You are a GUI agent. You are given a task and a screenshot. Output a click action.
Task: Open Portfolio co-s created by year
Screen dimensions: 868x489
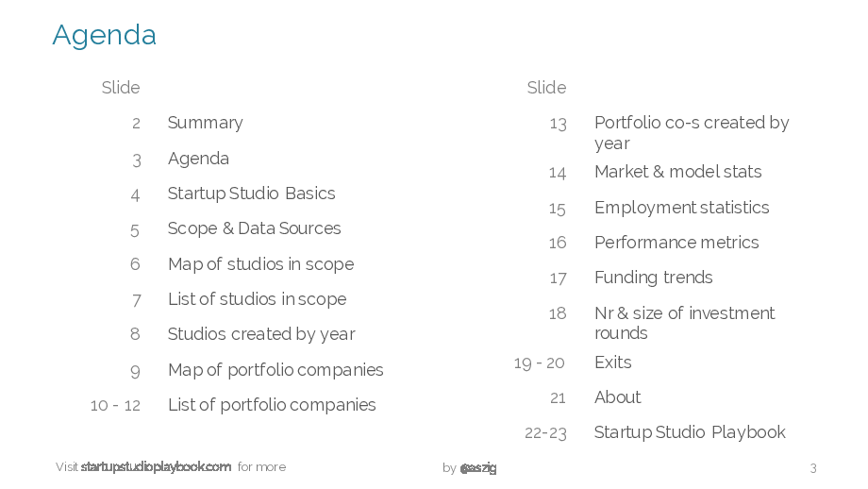tap(692, 133)
